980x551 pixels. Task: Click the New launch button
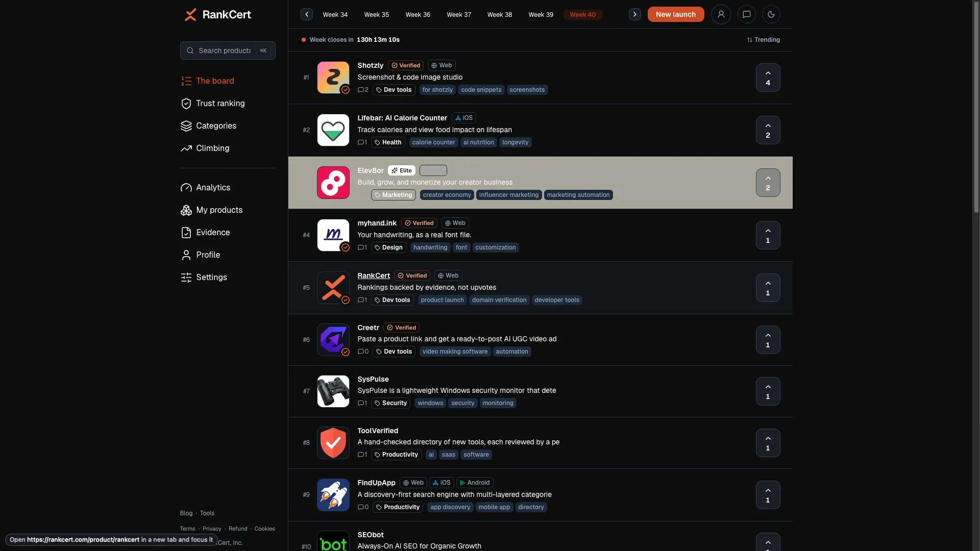[675, 14]
